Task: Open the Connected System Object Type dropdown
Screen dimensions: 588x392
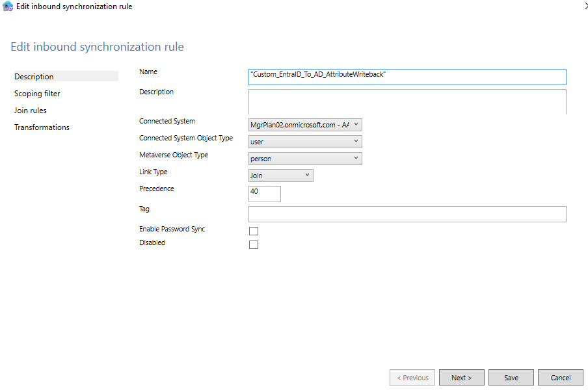Action: [354, 141]
